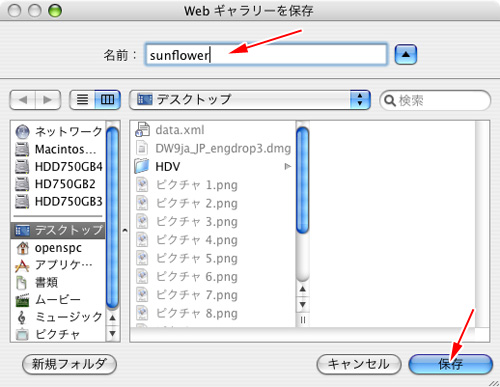Click the sidebar scrollbar thumb
This screenshot has height=387, width=500.
[x=113, y=217]
